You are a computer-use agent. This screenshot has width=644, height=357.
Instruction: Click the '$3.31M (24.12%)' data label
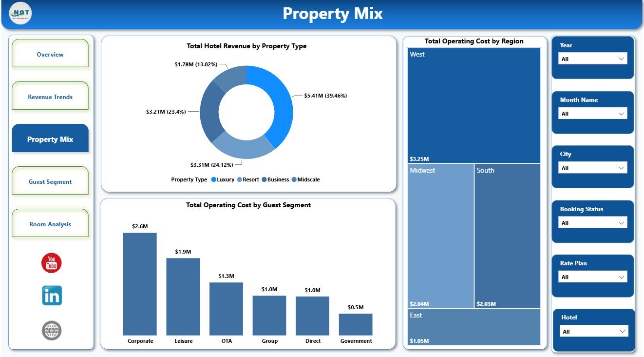click(x=212, y=165)
